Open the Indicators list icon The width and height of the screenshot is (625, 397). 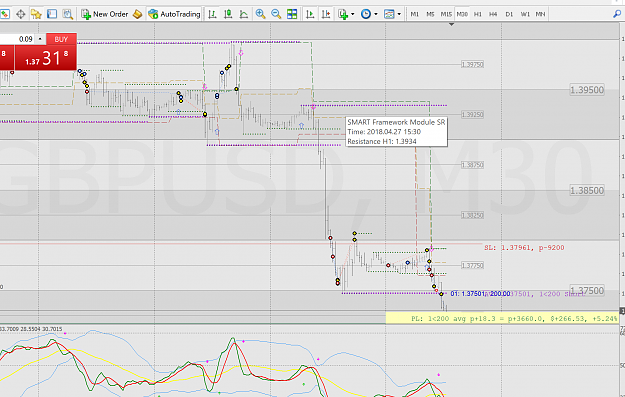tap(343, 14)
